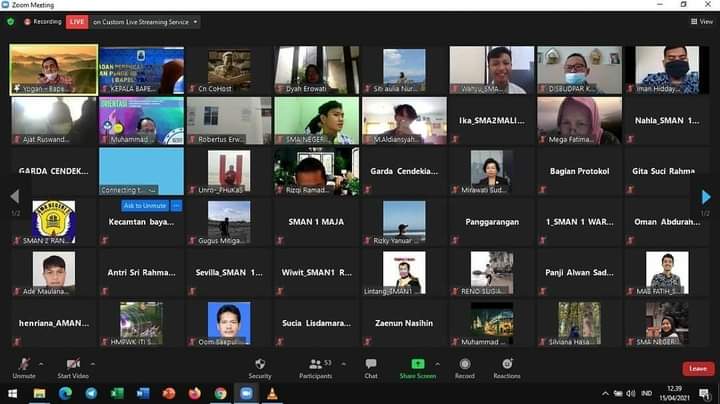Open Zoom from the Windows taskbar
Image resolution: width=720 pixels, height=404 pixels.
coord(246,393)
